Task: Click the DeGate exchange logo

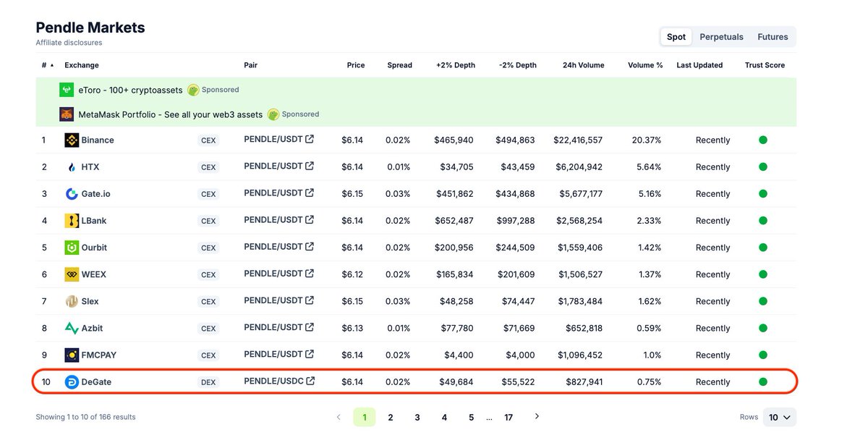Action: tap(72, 381)
